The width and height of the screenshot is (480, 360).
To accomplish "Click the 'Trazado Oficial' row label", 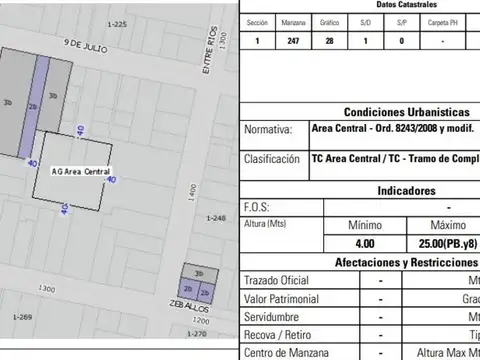I will (x=276, y=280).
